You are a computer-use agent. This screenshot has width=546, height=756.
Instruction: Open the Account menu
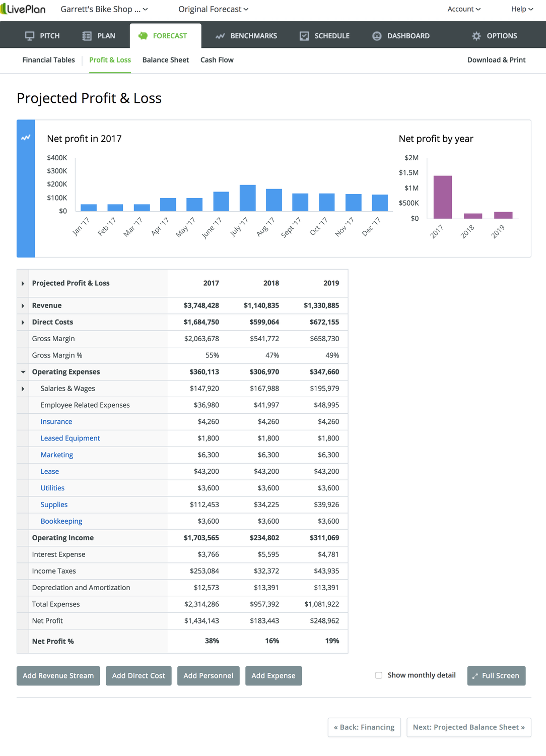(x=463, y=9)
